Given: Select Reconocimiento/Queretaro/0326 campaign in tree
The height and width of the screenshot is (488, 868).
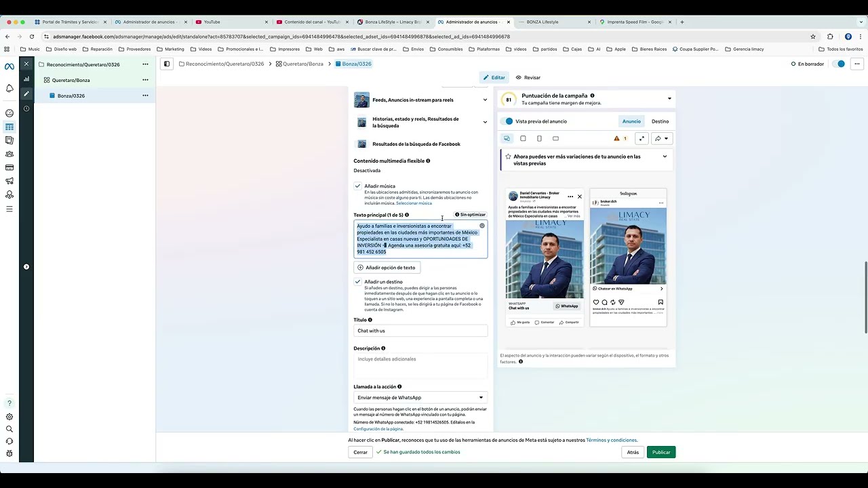Looking at the screenshot, I should (x=83, y=64).
